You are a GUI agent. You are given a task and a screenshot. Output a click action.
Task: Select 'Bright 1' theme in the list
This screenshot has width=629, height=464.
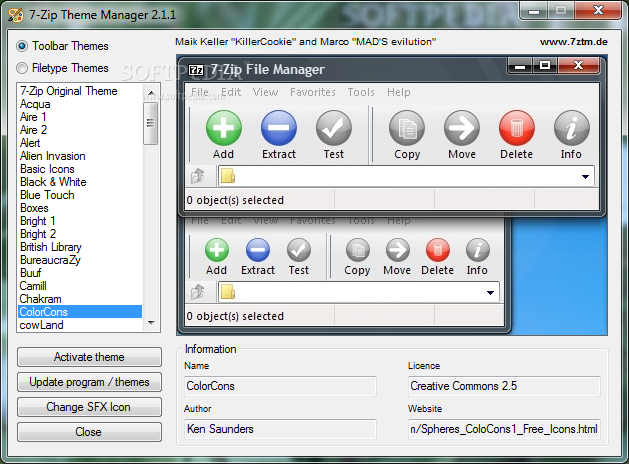[80, 221]
